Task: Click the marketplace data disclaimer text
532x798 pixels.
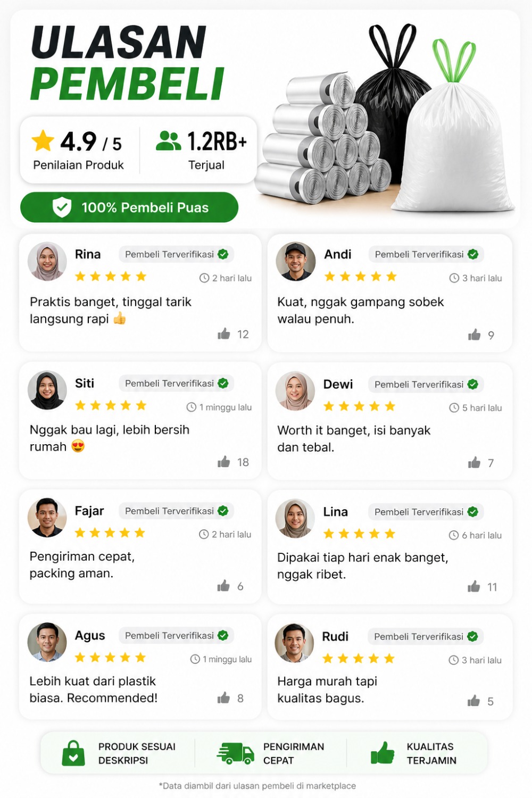Action: tap(257, 786)
